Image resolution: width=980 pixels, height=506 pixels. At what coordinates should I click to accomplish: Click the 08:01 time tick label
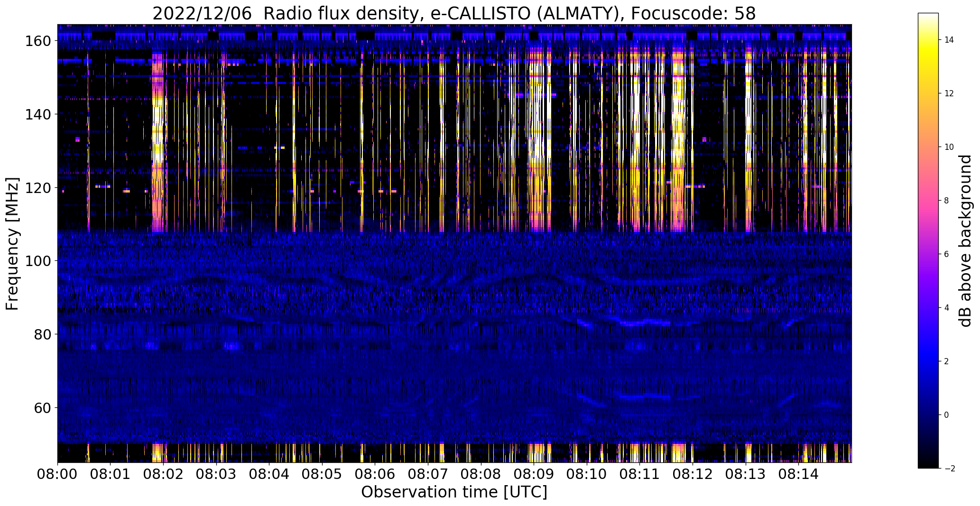click(x=111, y=474)
